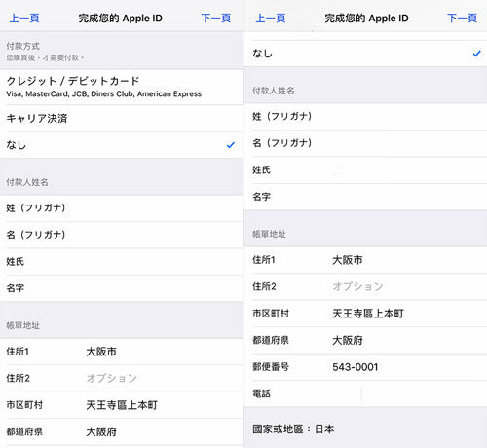Focus 名（フリガナ）field in left screen
The height and width of the screenshot is (448, 487).
[122, 235]
